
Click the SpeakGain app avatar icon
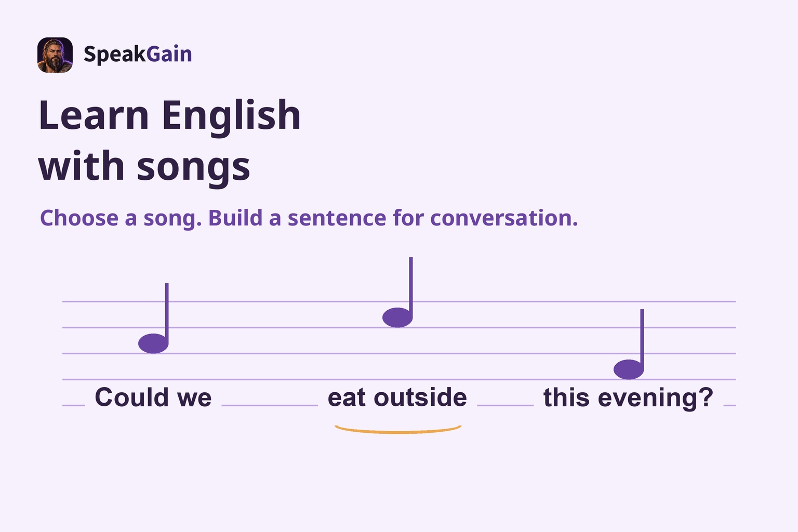(55, 55)
